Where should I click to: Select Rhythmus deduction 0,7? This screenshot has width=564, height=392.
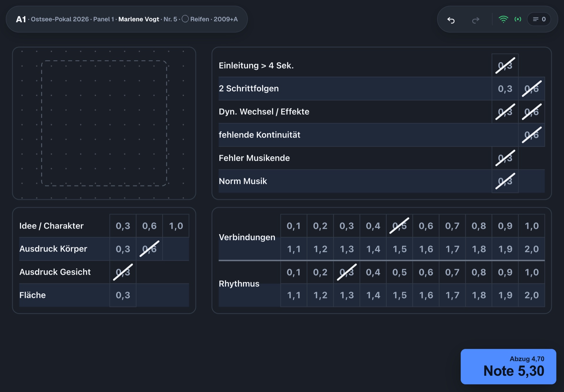(x=452, y=272)
